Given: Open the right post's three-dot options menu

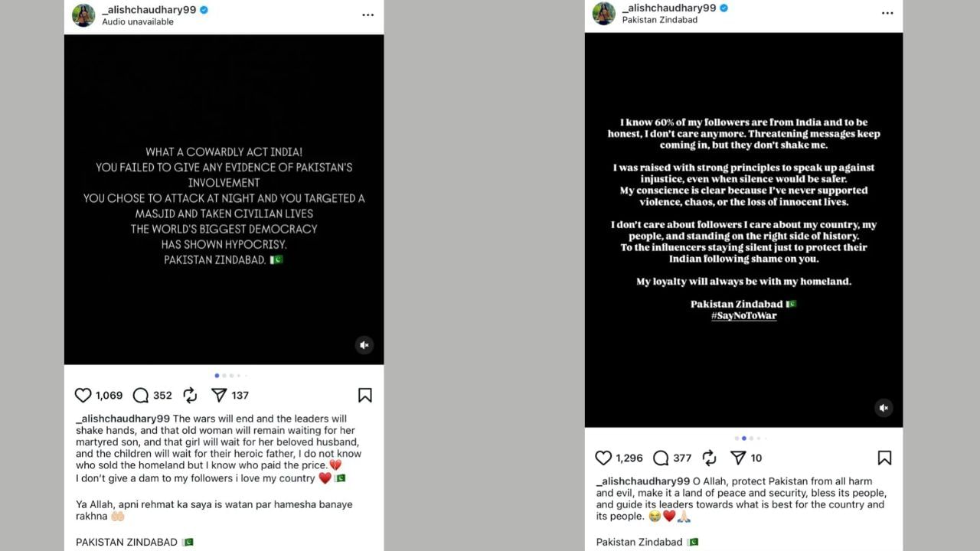Looking at the screenshot, I should [x=887, y=13].
